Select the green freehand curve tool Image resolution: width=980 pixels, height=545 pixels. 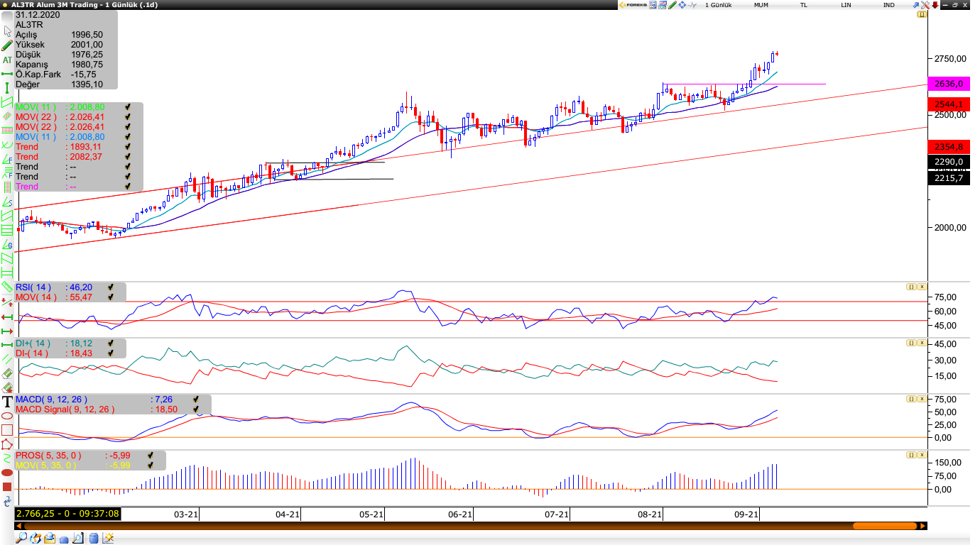pos(7,458)
